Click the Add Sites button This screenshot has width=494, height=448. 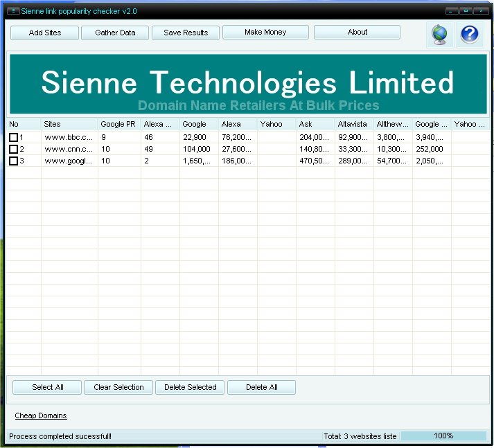44,33
